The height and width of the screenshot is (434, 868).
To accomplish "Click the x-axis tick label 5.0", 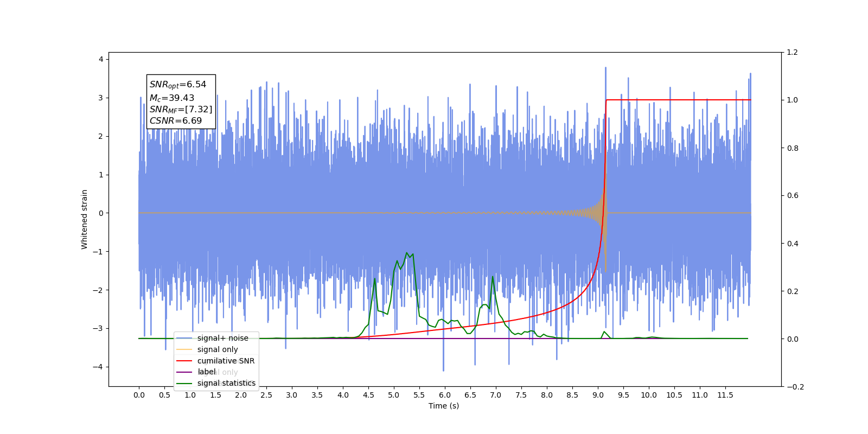I will [x=394, y=395].
